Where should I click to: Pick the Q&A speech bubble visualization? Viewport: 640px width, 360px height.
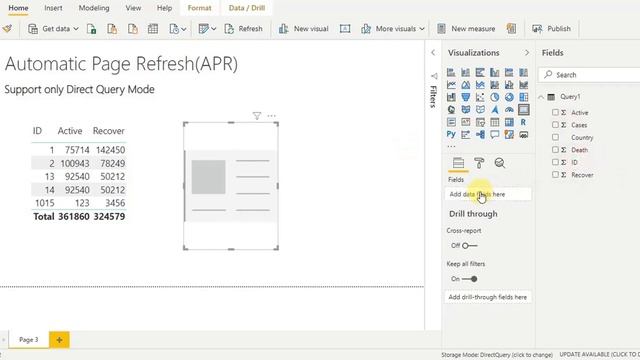[495, 134]
